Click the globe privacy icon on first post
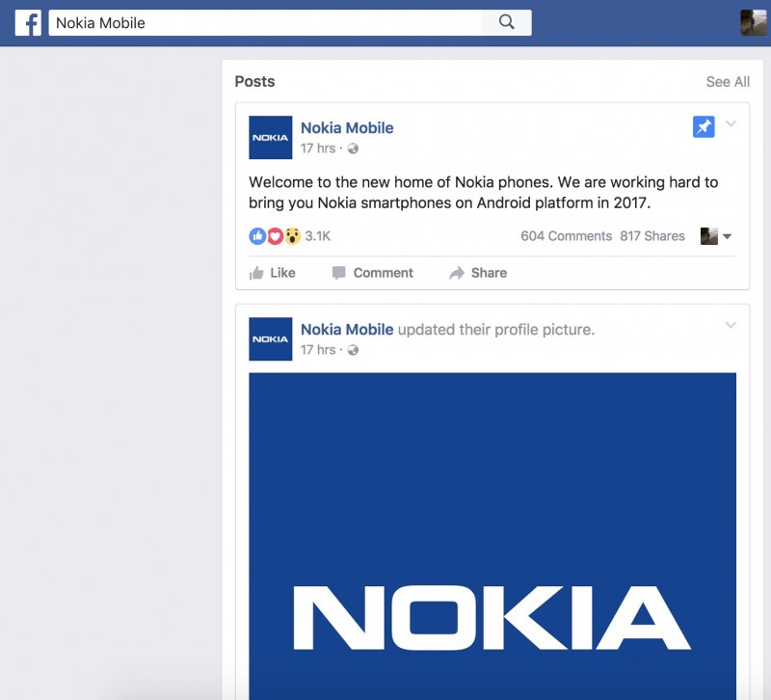The height and width of the screenshot is (700, 771). pos(354,149)
